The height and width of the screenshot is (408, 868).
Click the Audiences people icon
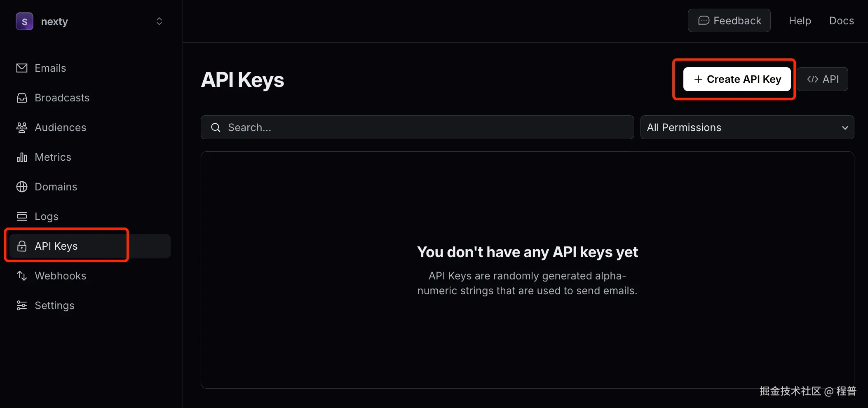click(22, 127)
